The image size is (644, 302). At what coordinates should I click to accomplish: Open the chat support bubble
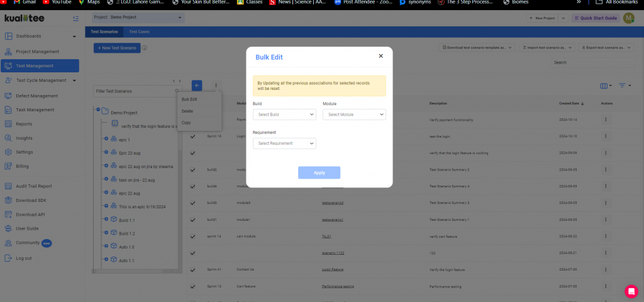coord(631,291)
